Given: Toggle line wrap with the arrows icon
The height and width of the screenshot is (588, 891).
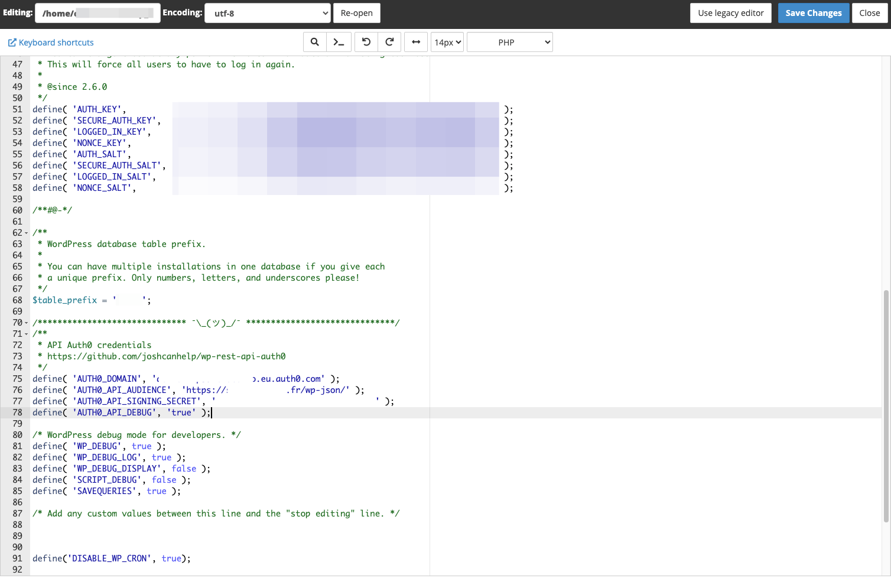Looking at the screenshot, I should click(x=416, y=42).
